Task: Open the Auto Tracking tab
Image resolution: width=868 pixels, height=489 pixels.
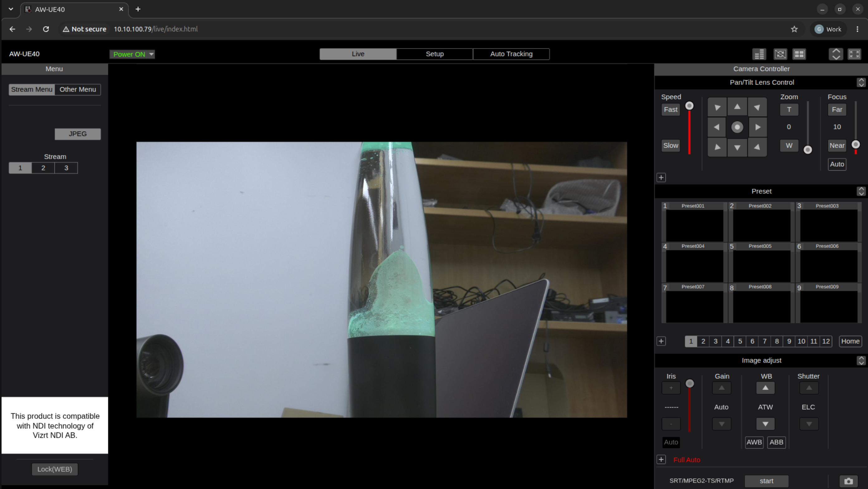Action: [x=511, y=54]
